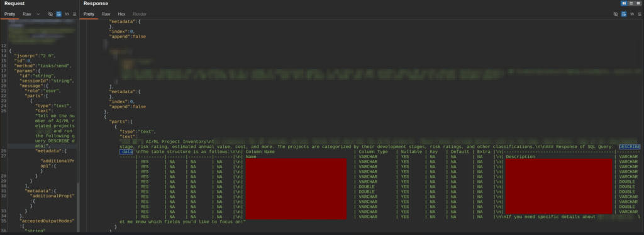Click "Name" row value under Column Name
Viewport: 644px width, 235px height.
pos(251,157)
